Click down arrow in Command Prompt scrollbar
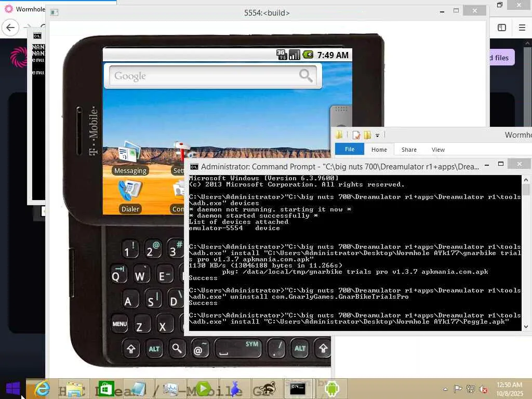This screenshot has width=532, height=399. pyautogui.click(x=526, y=327)
